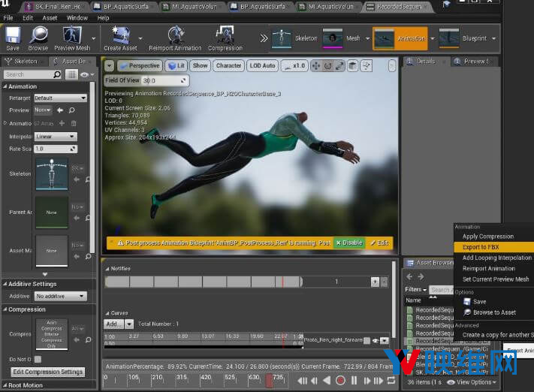The height and width of the screenshot is (392, 534).
Task: Disable the post process Animation Blueprint
Action: (348, 243)
